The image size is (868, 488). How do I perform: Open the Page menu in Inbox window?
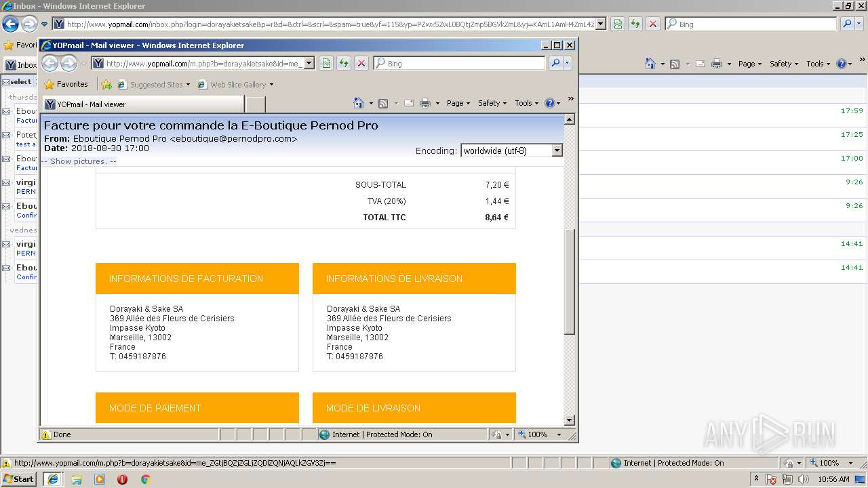point(749,64)
